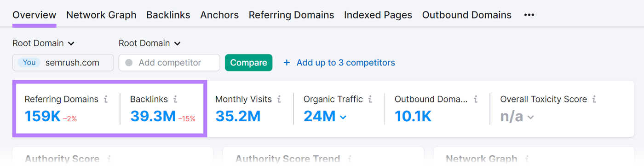Click Add up to 3 competitors link
This screenshot has height=166, width=644.
346,63
